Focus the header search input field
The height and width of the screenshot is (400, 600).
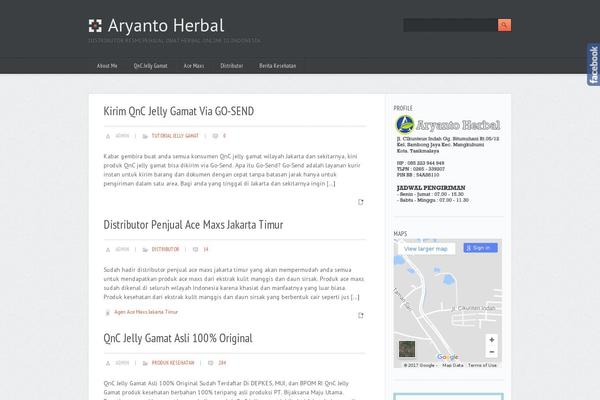click(450, 25)
